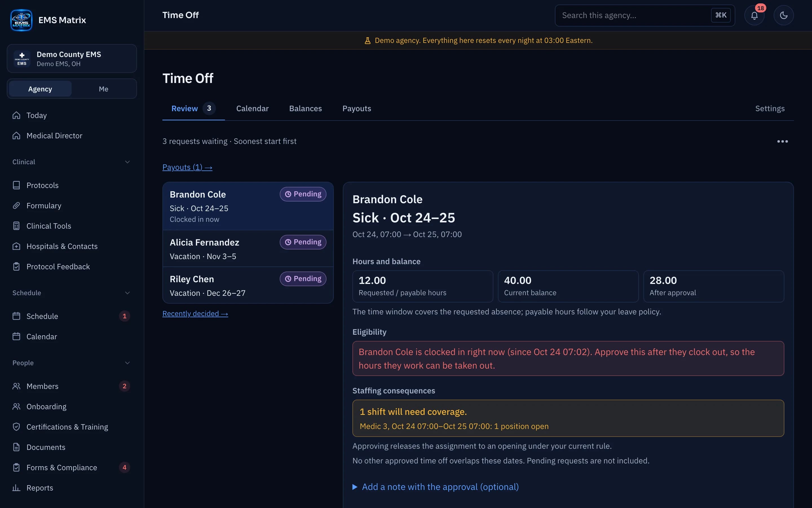Click the Schedule calendar icon

[x=16, y=316]
